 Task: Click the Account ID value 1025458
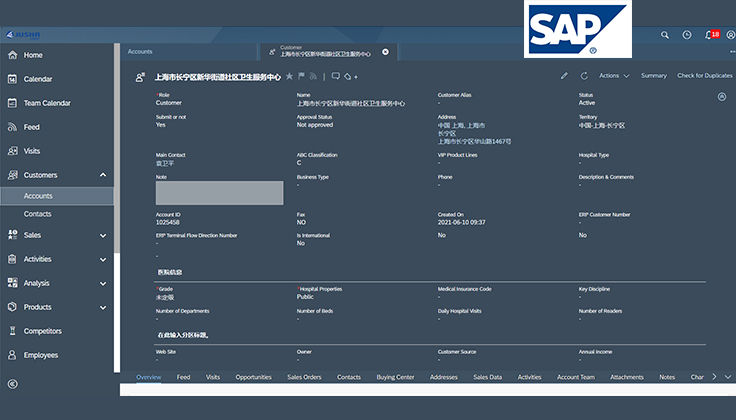(x=168, y=222)
